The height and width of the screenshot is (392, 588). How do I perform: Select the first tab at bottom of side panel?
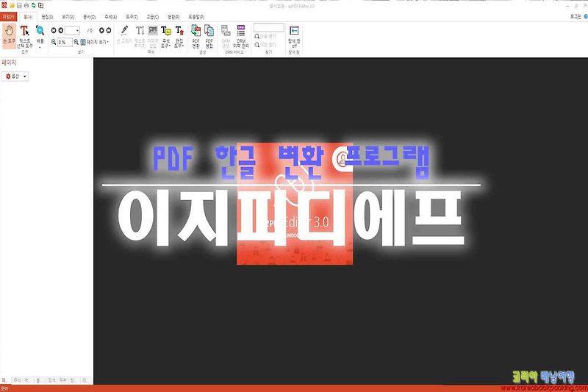coord(5,380)
